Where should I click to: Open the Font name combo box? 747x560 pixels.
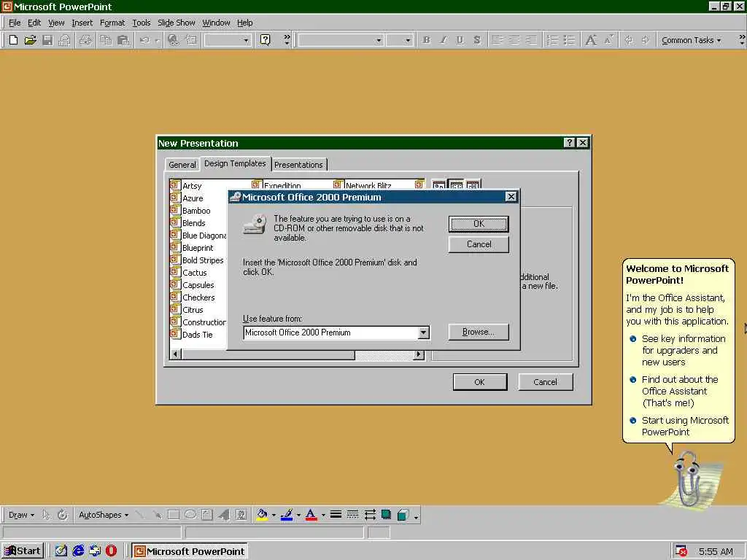(340, 40)
